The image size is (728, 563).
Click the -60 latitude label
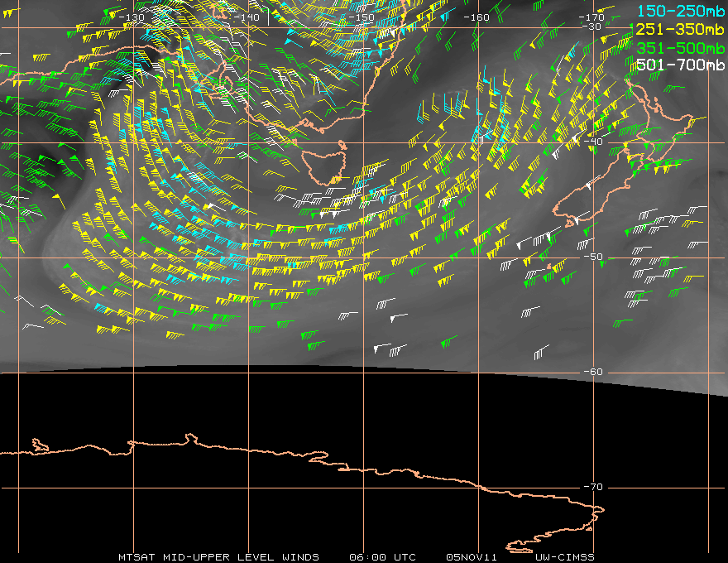(x=593, y=372)
